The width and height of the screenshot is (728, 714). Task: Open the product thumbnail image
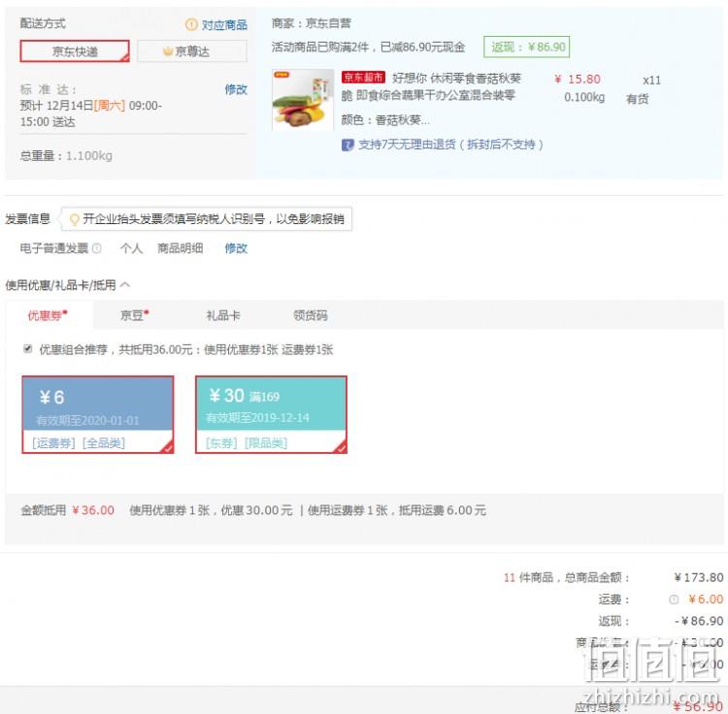pos(303,100)
